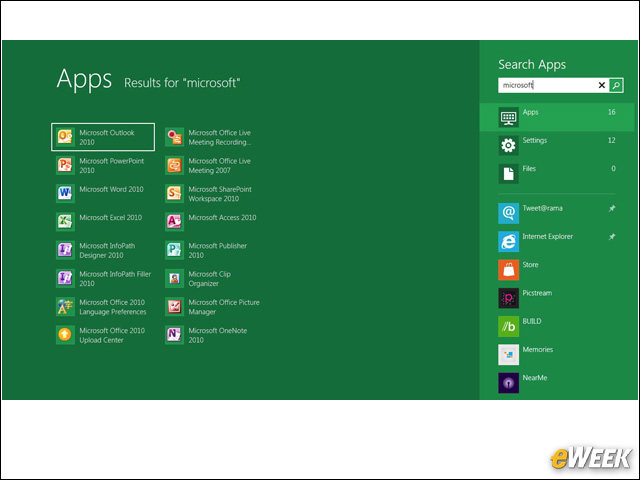Click the InfoPath Designer 2010 icon

pyautogui.click(x=65, y=250)
